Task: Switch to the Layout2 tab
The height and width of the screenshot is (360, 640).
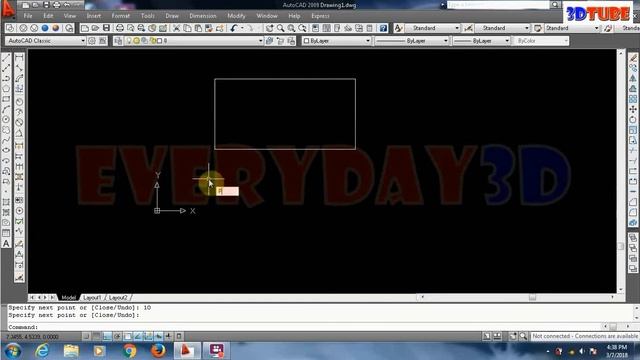Action: (x=118, y=298)
